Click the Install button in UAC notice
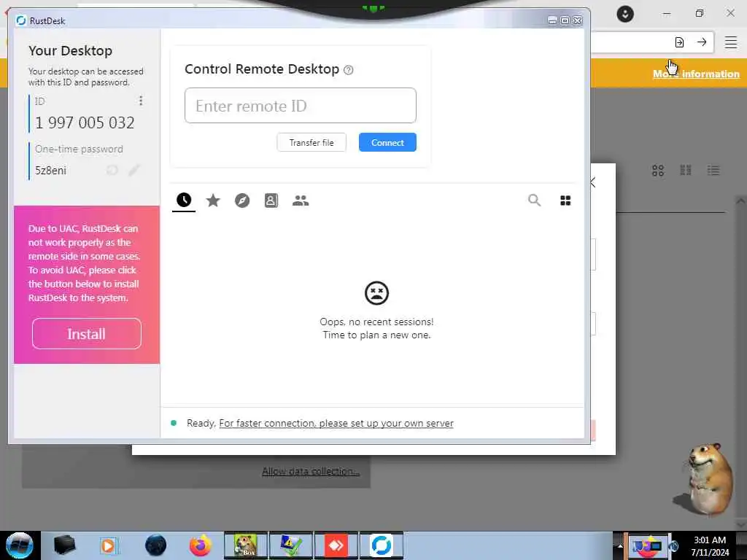Screen dimensions: 747x560 87,334
